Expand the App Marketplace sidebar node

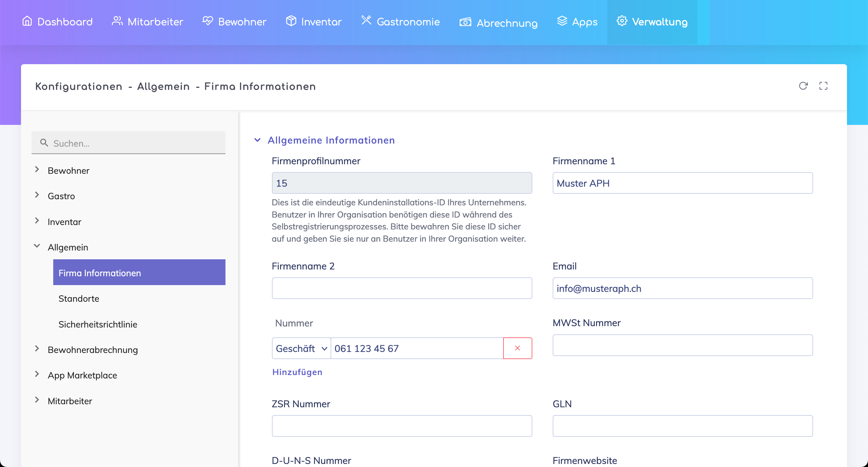tap(37, 374)
